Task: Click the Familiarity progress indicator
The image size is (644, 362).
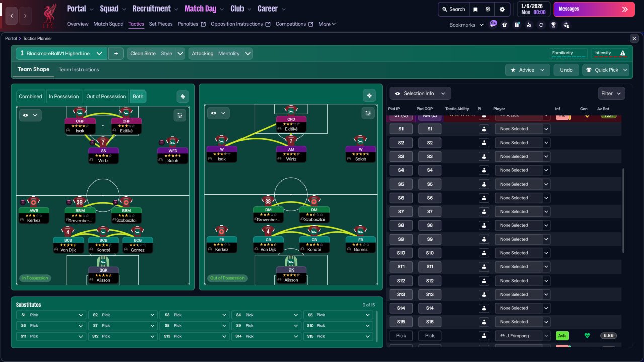Action: 569,53
